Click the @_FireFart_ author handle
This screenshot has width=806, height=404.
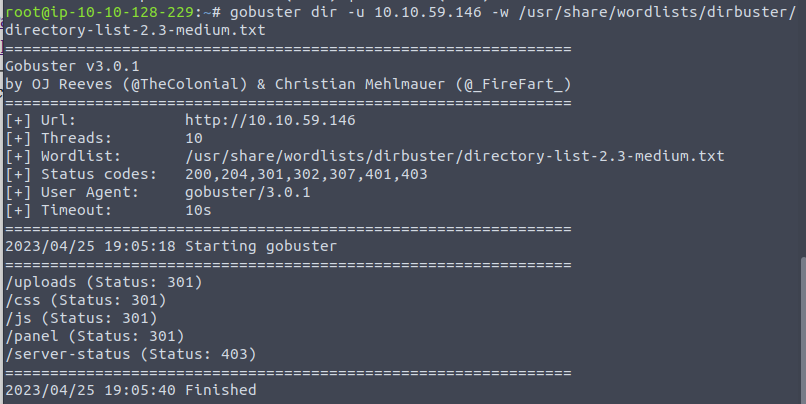point(514,84)
